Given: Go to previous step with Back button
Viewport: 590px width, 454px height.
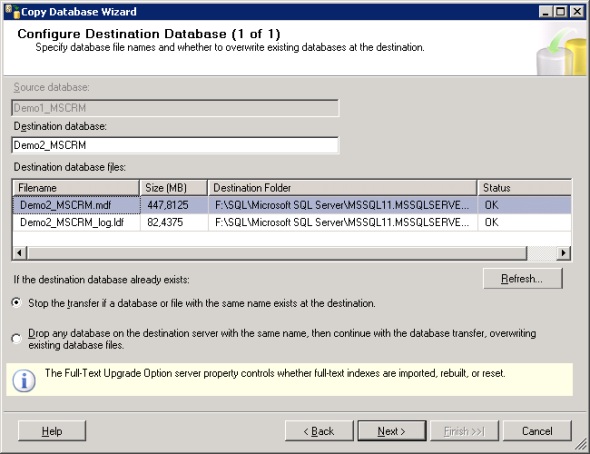Looking at the screenshot, I should 319,431.
